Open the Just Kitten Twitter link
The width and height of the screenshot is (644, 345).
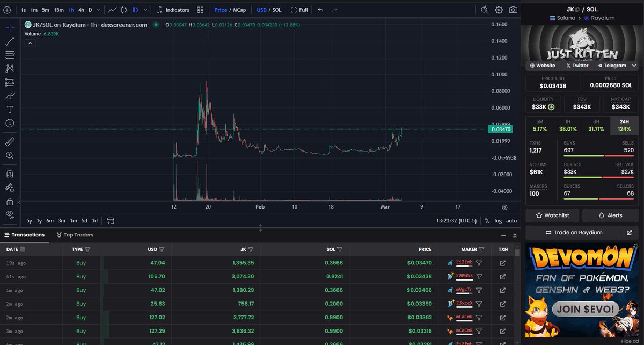(577, 66)
